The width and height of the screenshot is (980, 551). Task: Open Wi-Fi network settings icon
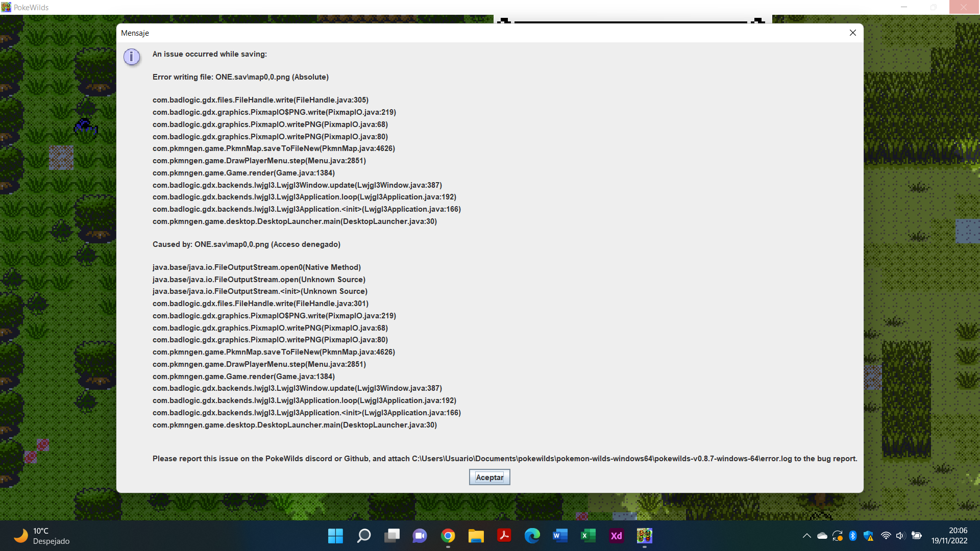coord(886,536)
